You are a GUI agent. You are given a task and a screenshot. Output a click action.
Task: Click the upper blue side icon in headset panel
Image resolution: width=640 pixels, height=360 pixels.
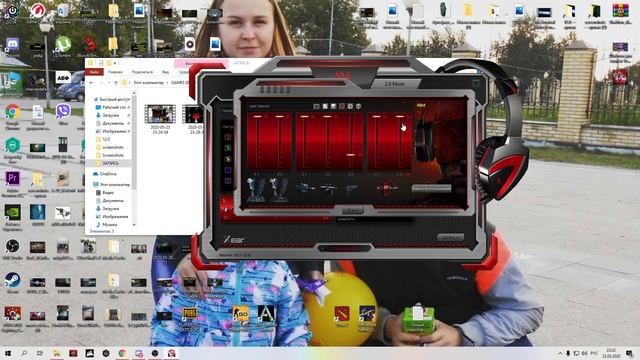(x=228, y=170)
